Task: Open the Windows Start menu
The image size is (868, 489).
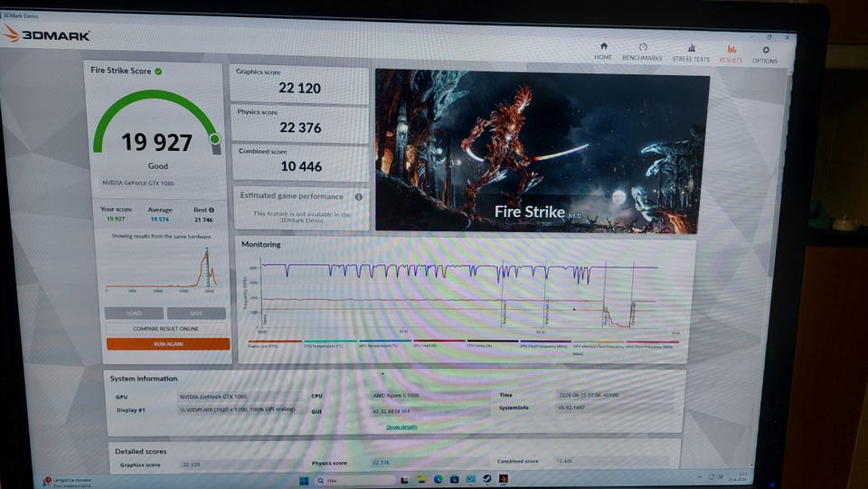Action: [304, 480]
